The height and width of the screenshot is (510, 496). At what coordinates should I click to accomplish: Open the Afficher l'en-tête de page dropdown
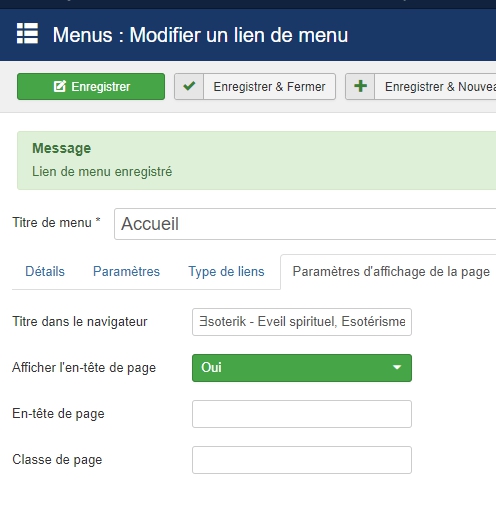click(302, 368)
